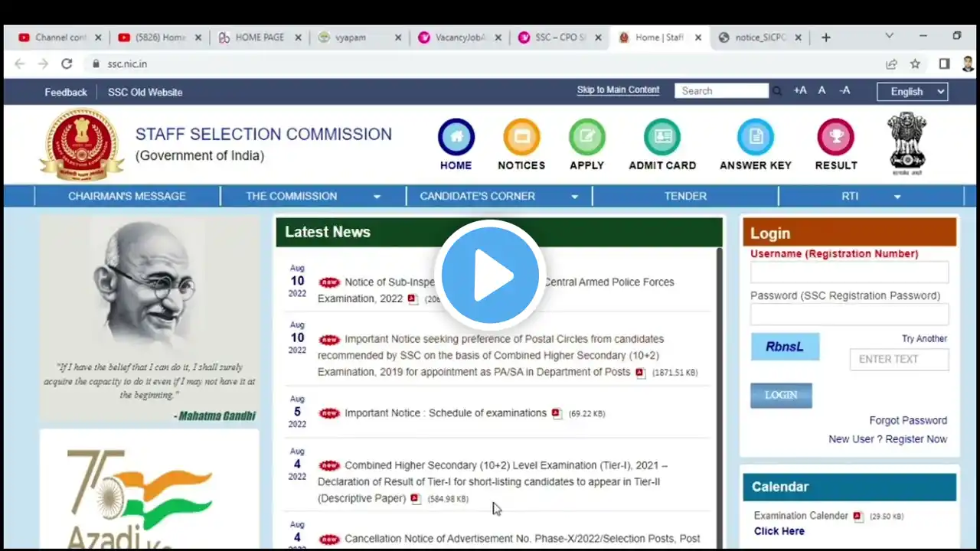Play the video with the center play button

(490, 275)
